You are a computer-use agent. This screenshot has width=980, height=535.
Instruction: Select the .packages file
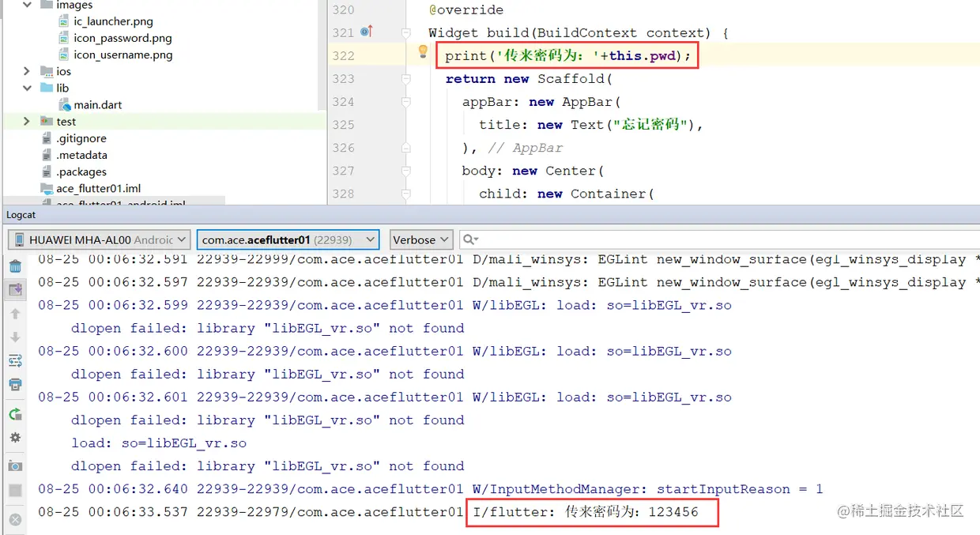click(81, 171)
